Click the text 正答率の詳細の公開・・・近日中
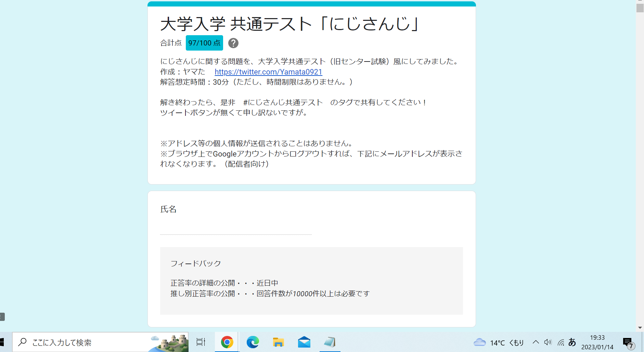Viewport: 644px width, 352px height. pyautogui.click(x=224, y=283)
